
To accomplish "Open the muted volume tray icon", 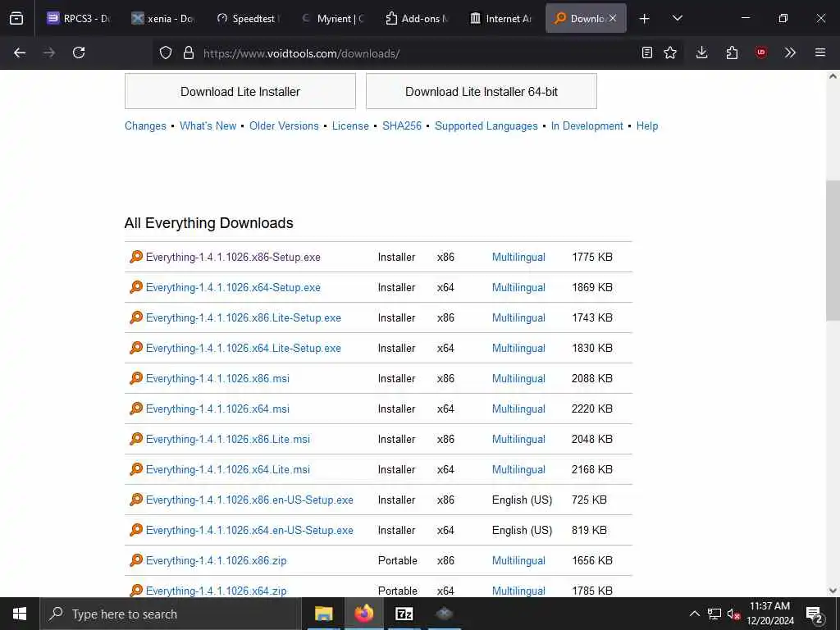I will coord(733,614).
